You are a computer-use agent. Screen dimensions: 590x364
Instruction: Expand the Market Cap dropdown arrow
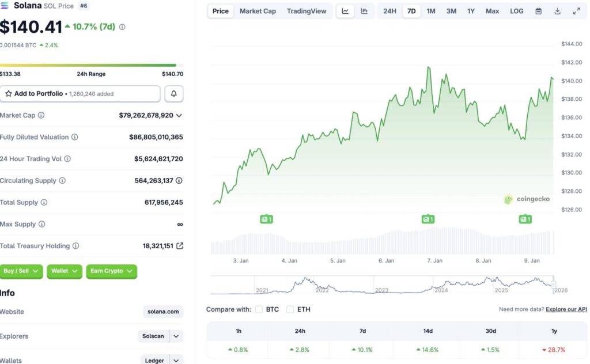click(x=179, y=115)
